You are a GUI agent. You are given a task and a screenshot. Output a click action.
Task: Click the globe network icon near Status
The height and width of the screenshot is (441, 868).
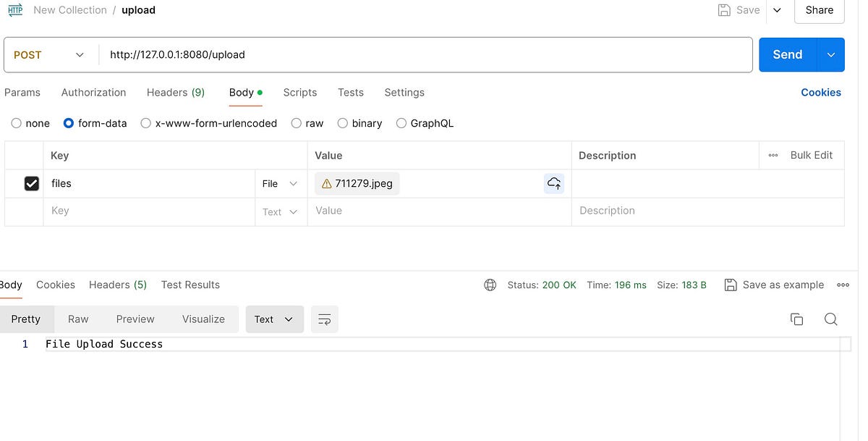490,285
